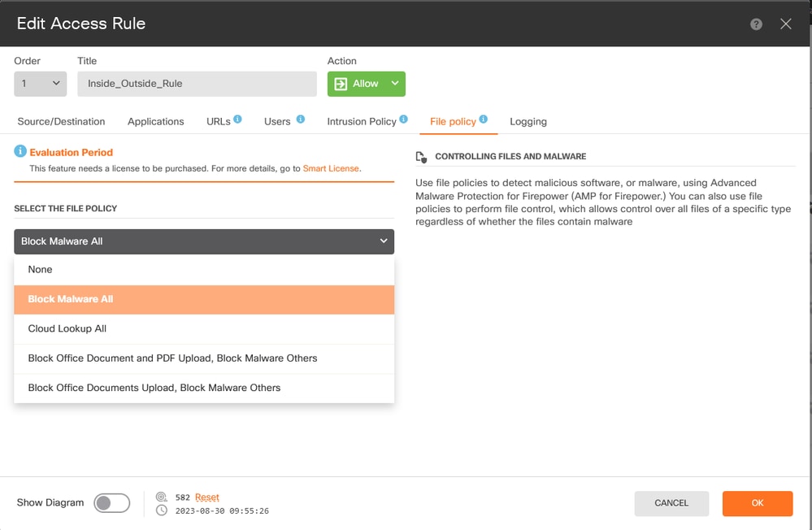The image size is (812, 530).
Task: Click the URLs tab info icon
Action: [237, 119]
